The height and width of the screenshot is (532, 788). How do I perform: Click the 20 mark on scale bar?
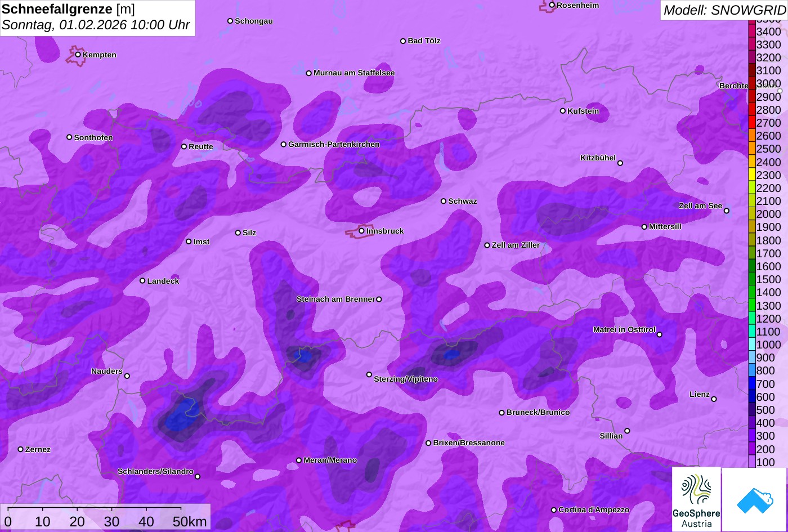tap(77, 522)
